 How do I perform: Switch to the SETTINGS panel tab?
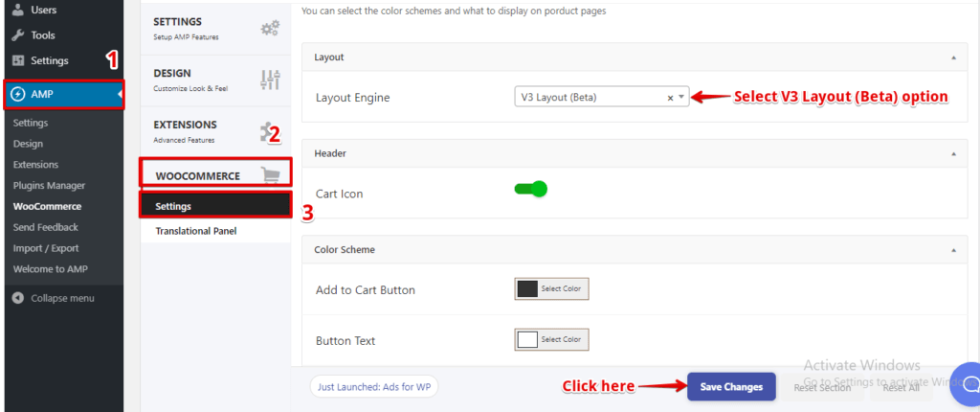[215, 28]
